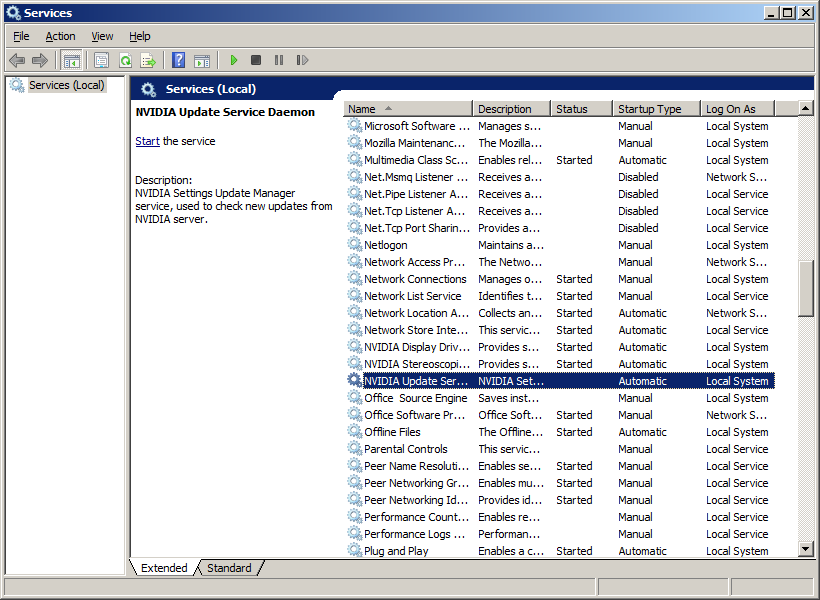This screenshot has height=600, width=820.
Task: Click the Forward arrow toolbar icon
Action: click(x=40, y=61)
